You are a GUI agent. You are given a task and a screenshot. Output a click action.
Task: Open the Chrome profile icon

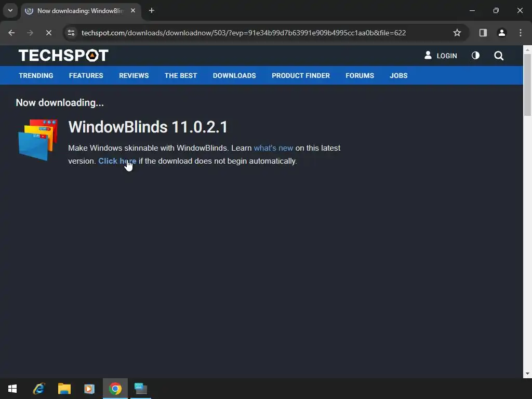click(502, 33)
